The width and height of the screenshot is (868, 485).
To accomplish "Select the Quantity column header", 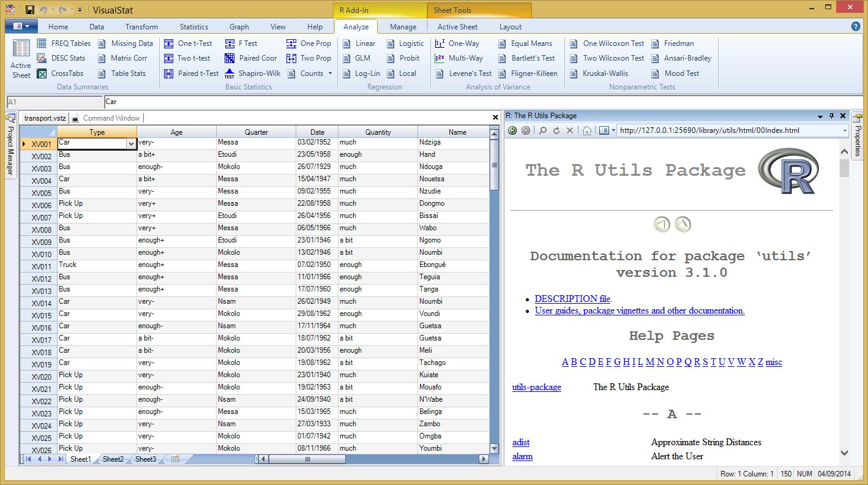I will (x=378, y=132).
